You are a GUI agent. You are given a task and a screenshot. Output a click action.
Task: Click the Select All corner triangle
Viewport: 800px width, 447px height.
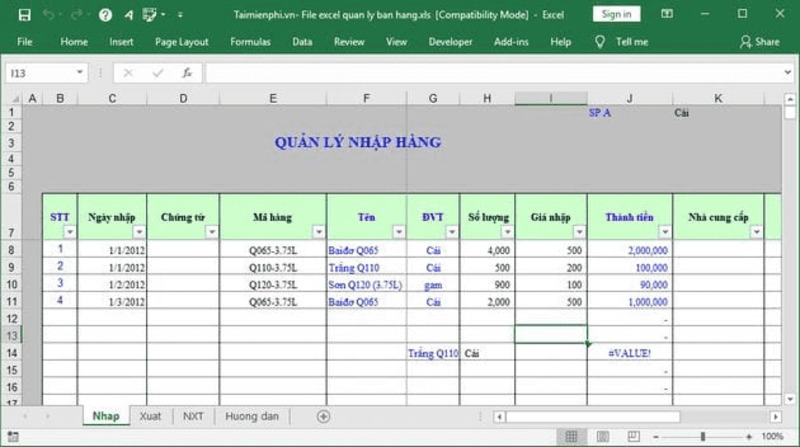[15, 98]
